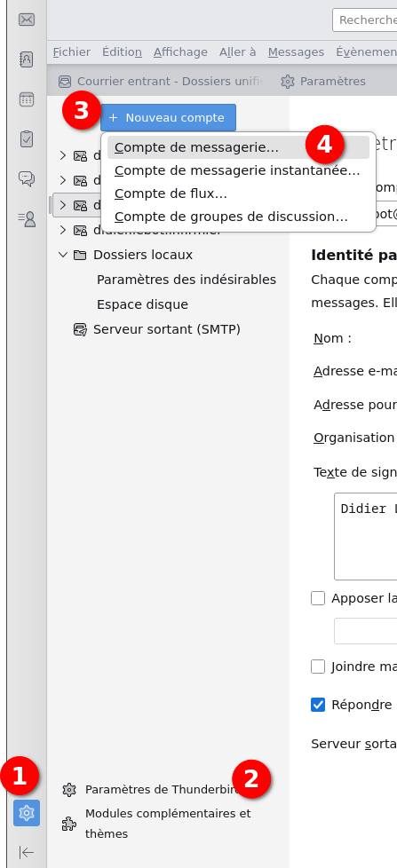397x868 pixels.
Task: Click the Modules complémentaires puzzle icon
Action: tap(68, 824)
